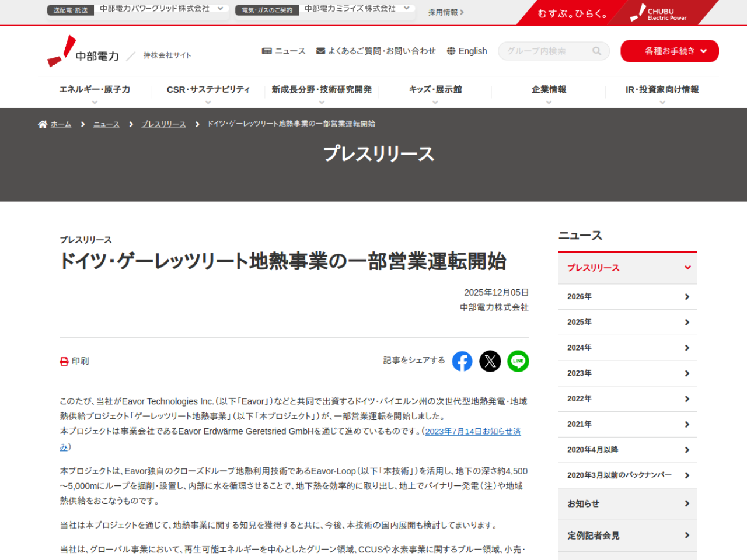Open よくあるご質問・お問い合わせ link
This screenshot has height=560, width=747.
coord(376,51)
